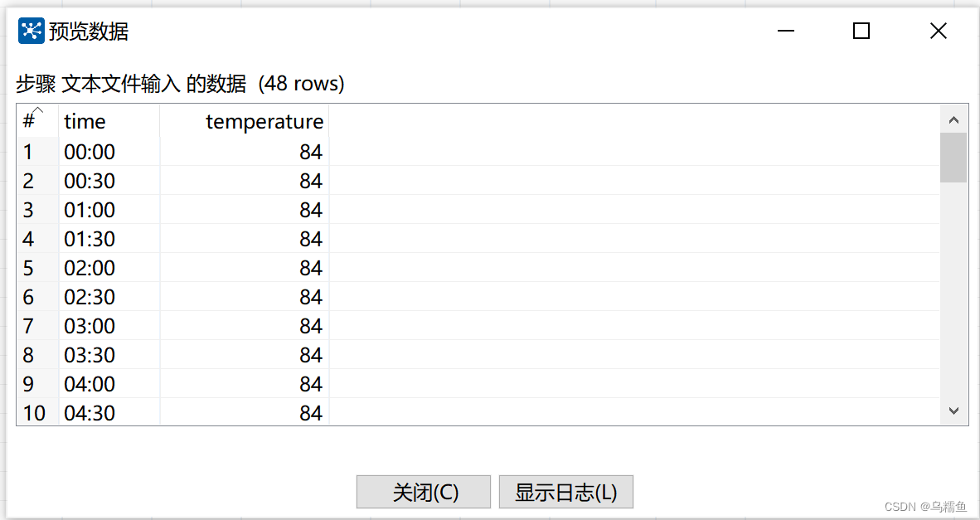The height and width of the screenshot is (520, 980).
Task: Click the scrollbar down arrow
Action: (953, 410)
